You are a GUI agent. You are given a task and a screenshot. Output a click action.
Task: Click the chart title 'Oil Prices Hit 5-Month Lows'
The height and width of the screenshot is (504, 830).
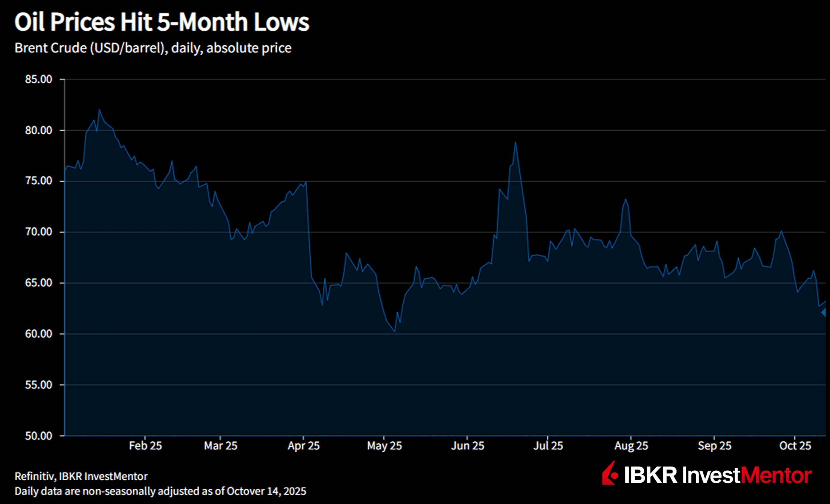click(162, 22)
